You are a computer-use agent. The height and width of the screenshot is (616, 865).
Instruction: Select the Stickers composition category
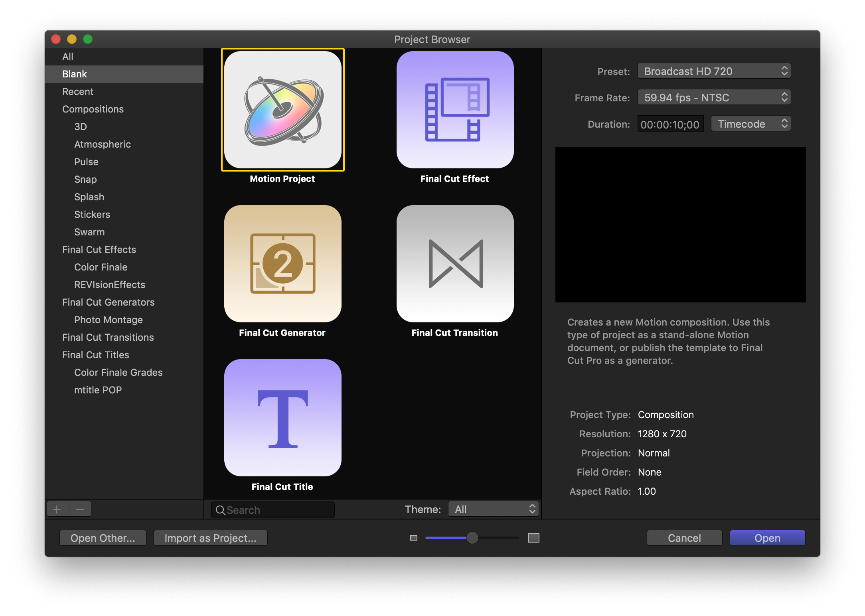(92, 215)
